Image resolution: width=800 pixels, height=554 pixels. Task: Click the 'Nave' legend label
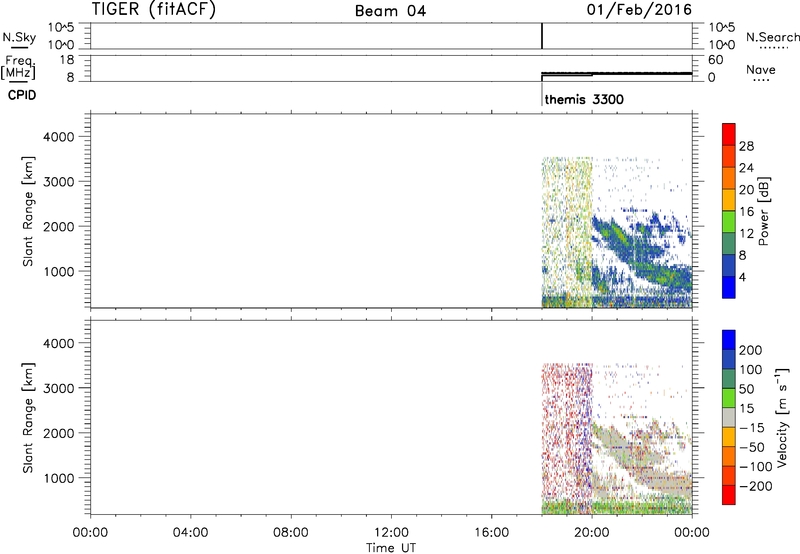coord(760,69)
